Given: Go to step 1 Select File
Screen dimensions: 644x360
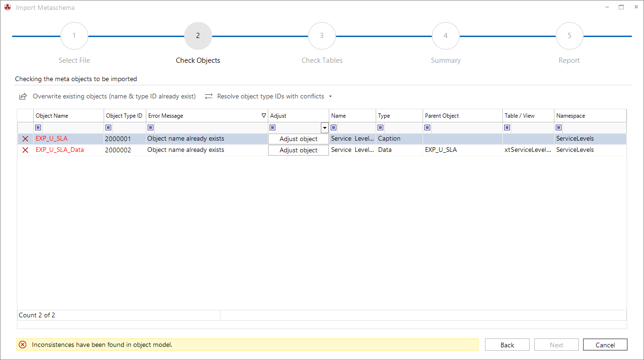Looking at the screenshot, I should [x=74, y=36].
